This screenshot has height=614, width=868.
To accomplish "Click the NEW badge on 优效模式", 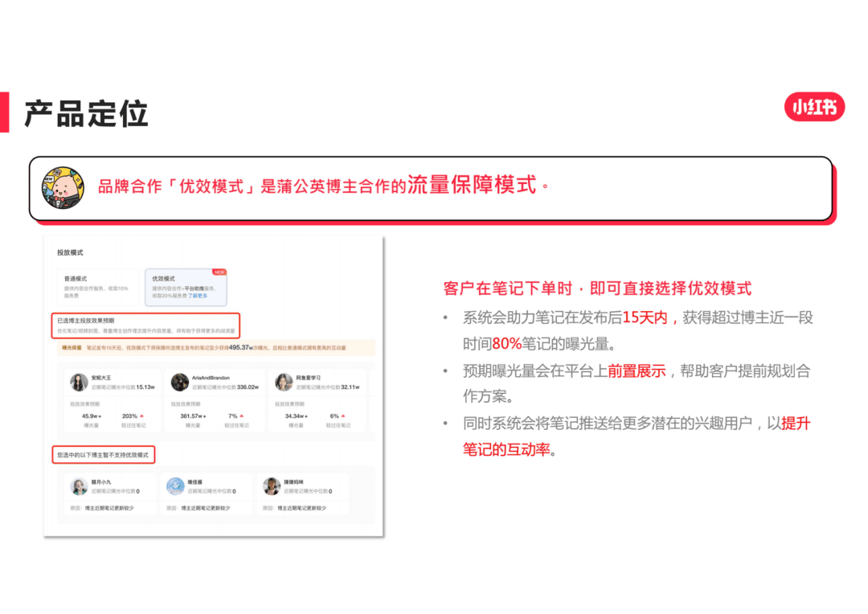I will click(x=219, y=272).
